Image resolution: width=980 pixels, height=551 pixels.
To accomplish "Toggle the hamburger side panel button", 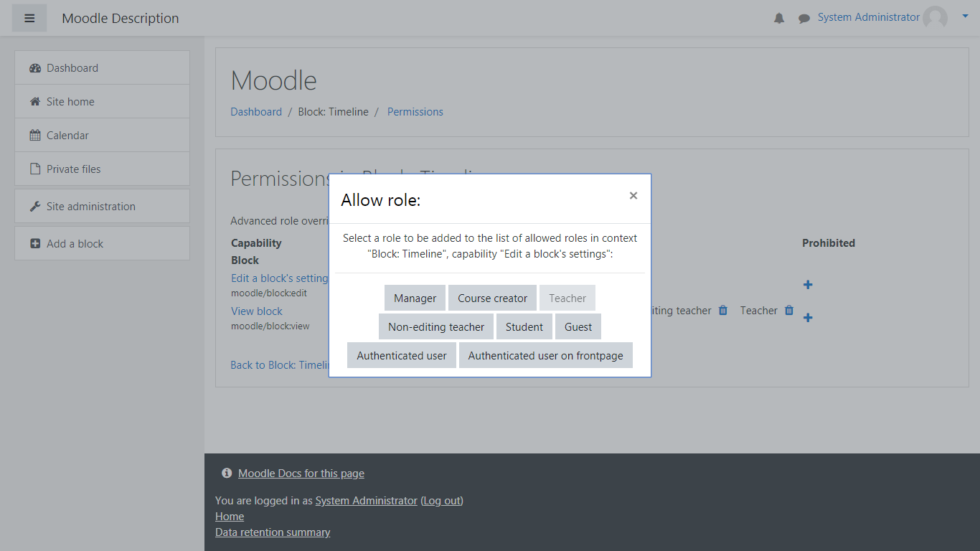I will (29, 18).
